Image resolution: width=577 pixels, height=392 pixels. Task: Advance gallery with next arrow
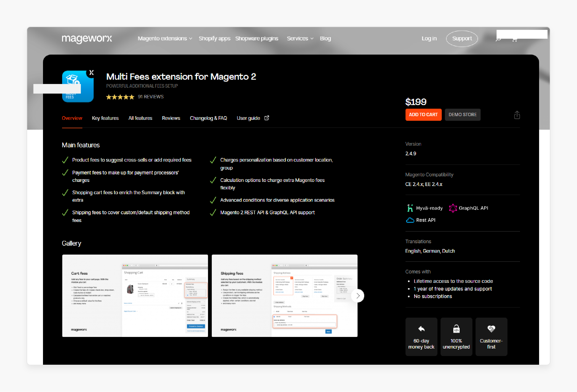tap(357, 296)
